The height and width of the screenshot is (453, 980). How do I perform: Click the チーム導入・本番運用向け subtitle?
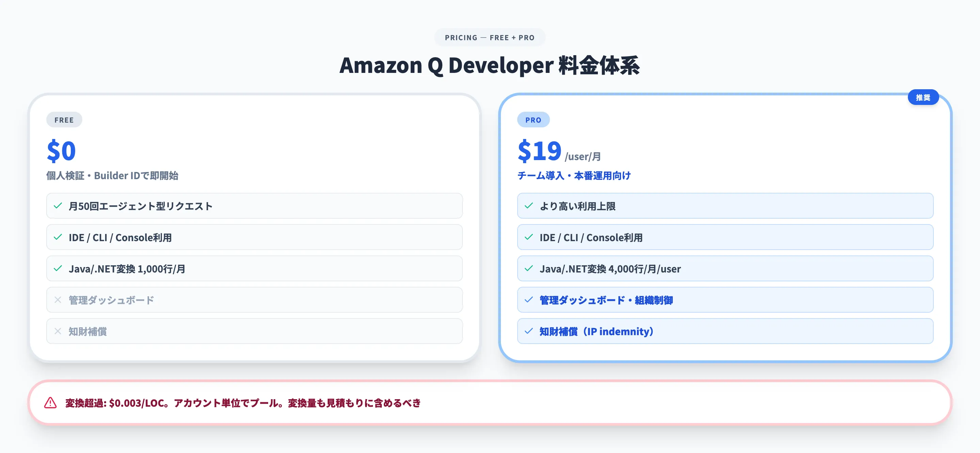(574, 175)
